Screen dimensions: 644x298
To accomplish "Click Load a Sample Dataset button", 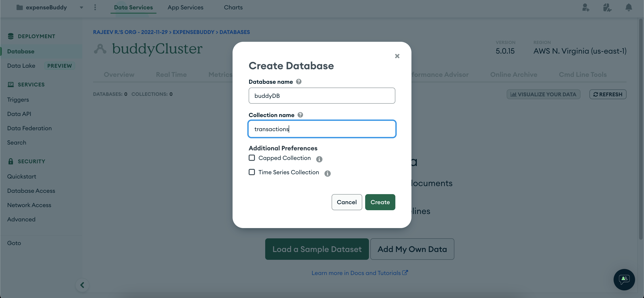I will (317, 249).
